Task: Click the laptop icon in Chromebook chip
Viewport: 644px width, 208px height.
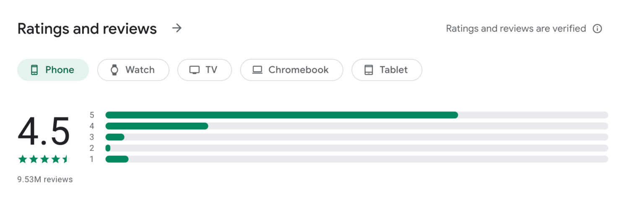Action: (x=257, y=70)
